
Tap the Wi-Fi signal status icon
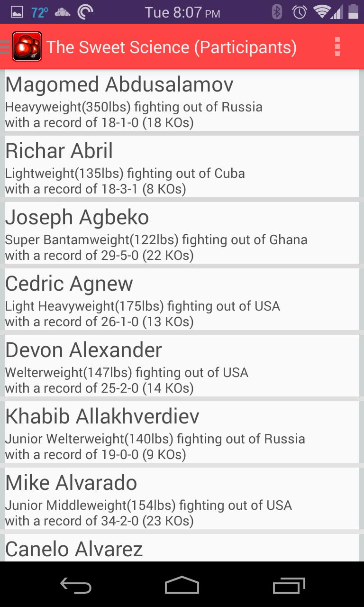pyautogui.click(x=322, y=12)
